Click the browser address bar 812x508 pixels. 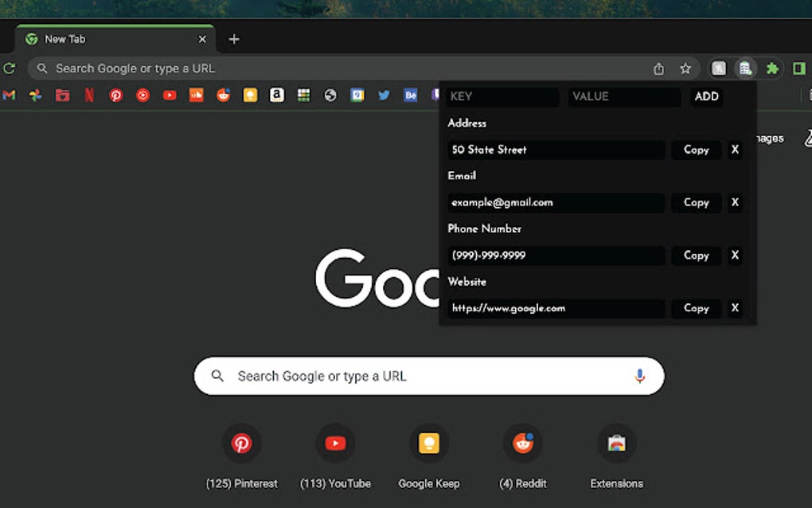click(x=362, y=68)
